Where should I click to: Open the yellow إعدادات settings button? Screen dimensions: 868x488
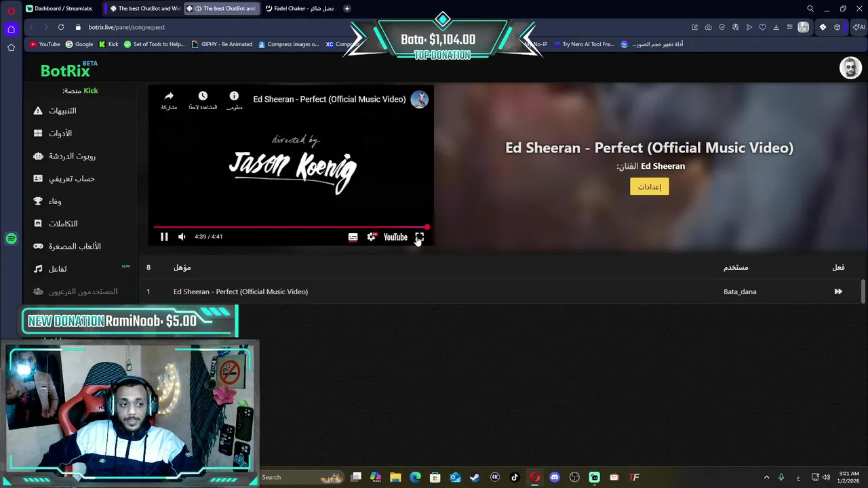pyautogui.click(x=649, y=186)
